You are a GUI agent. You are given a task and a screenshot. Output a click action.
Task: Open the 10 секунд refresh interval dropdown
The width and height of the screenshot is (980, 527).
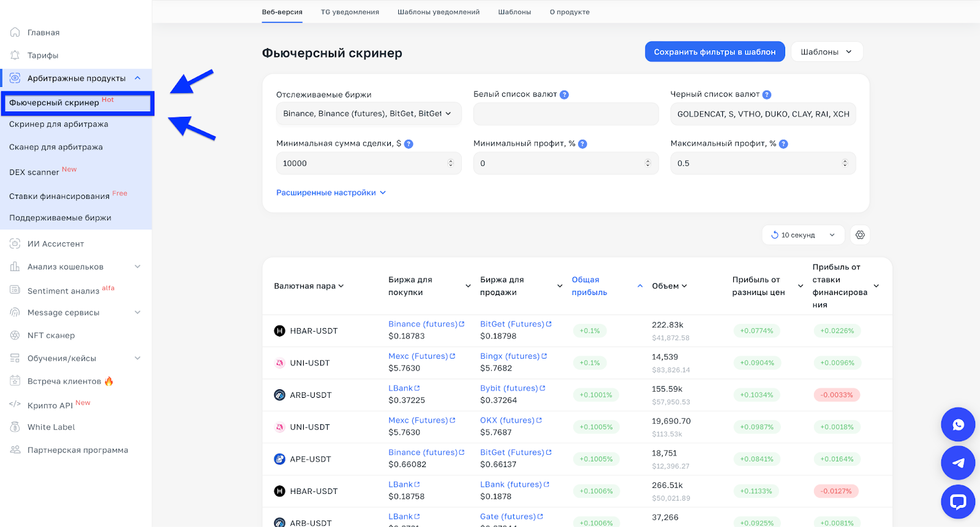tap(803, 235)
